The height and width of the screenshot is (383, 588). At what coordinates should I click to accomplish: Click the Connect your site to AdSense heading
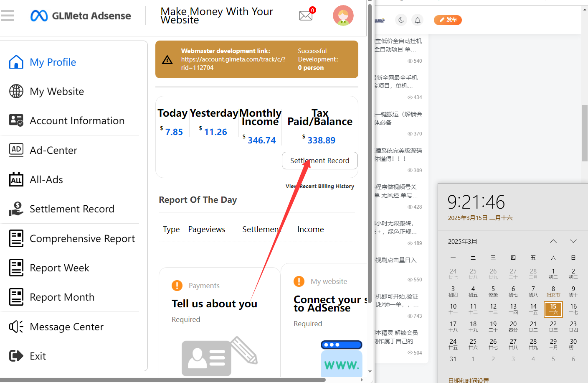pyautogui.click(x=330, y=304)
